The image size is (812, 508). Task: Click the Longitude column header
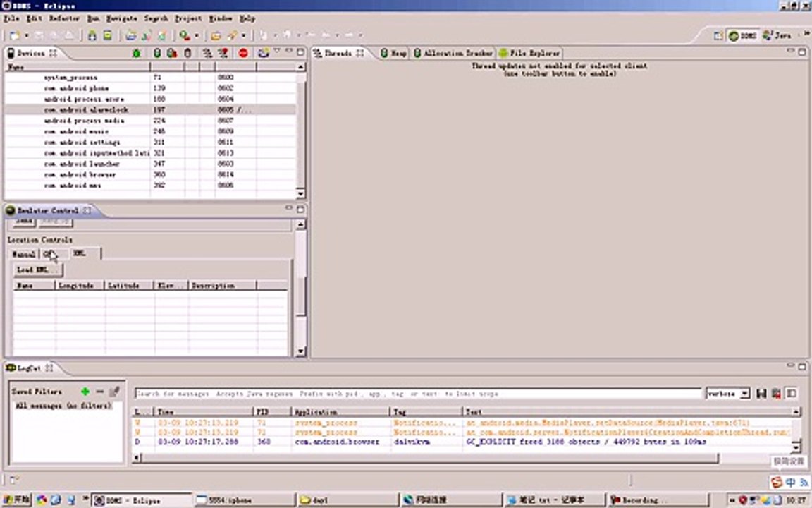(x=79, y=286)
